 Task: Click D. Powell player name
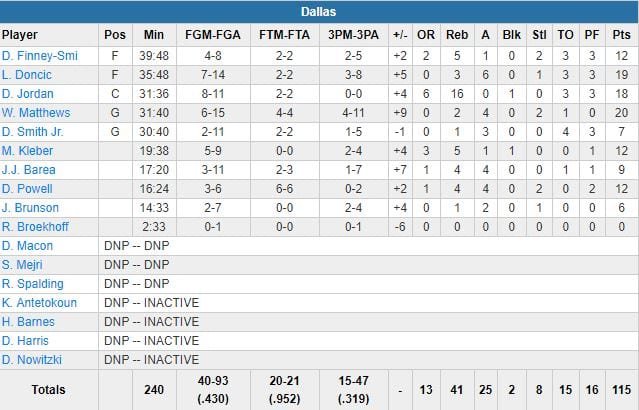point(27,189)
